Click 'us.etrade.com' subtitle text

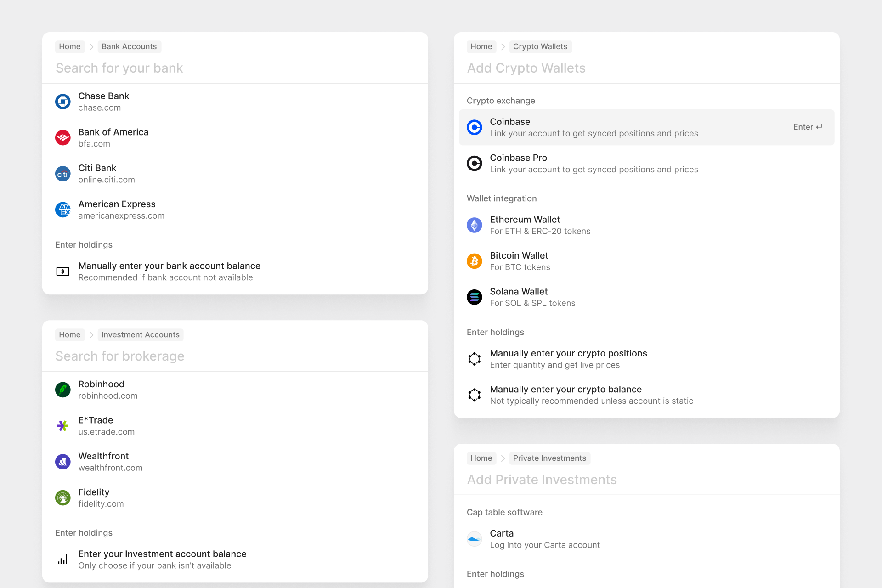107,432
